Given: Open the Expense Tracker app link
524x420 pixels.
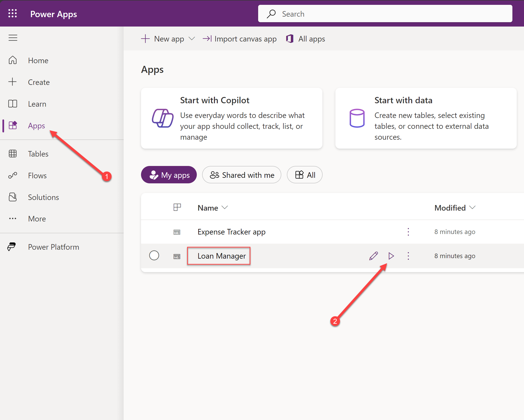Looking at the screenshot, I should point(231,232).
